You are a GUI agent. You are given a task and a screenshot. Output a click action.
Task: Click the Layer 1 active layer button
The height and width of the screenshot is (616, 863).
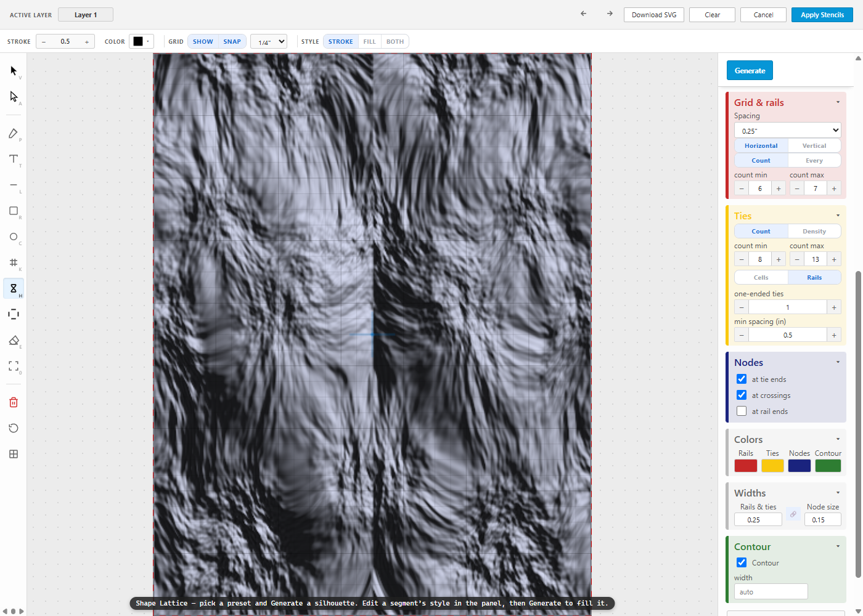pyautogui.click(x=86, y=15)
